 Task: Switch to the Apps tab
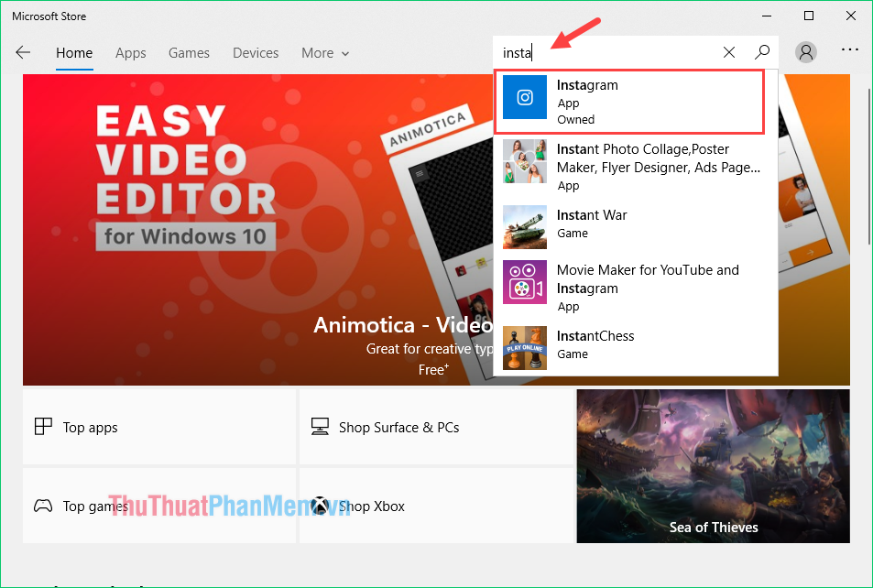pyautogui.click(x=131, y=53)
